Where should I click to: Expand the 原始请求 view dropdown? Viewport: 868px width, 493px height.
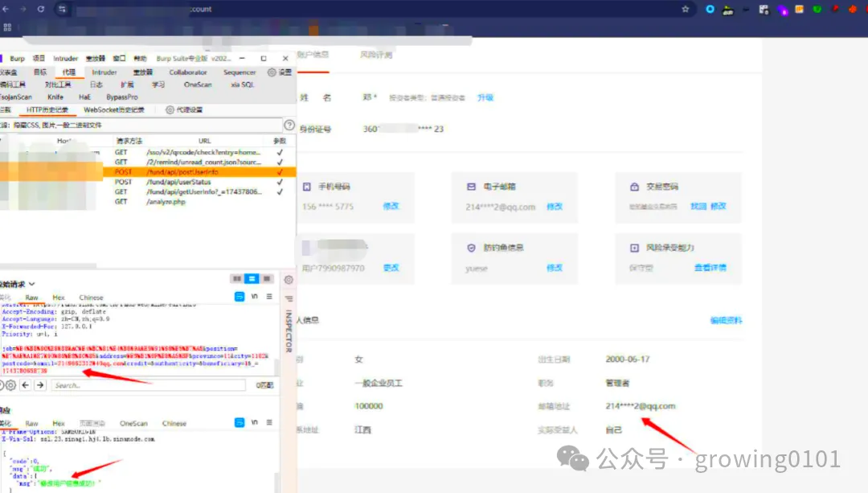pyautogui.click(x=31, y=284)
